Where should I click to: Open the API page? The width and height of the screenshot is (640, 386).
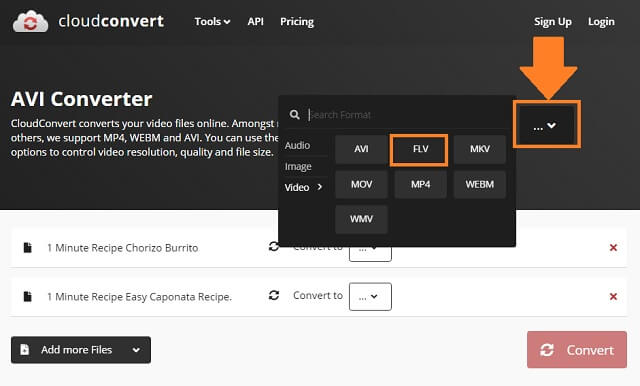[256, 22]
